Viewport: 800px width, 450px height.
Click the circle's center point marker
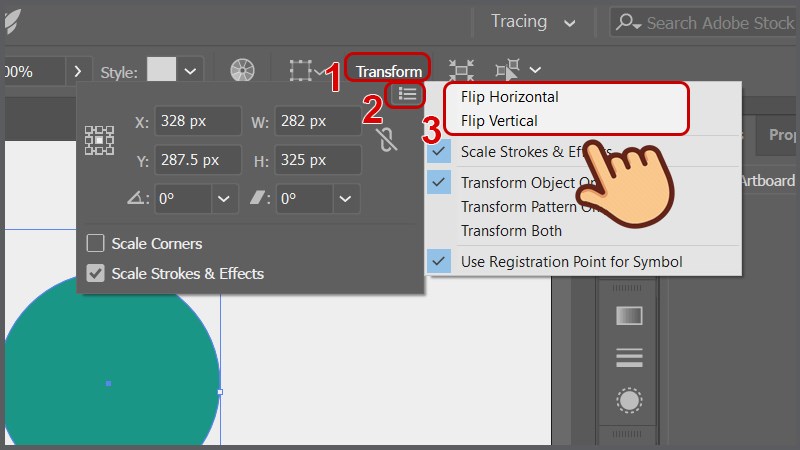click(108, 383)
